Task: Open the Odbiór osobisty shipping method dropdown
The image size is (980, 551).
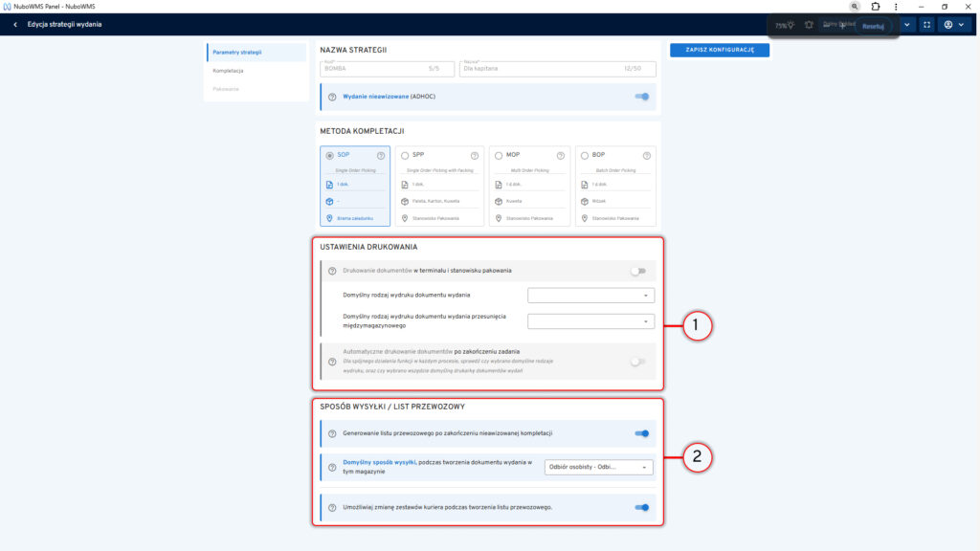Action: click(598, 467)
